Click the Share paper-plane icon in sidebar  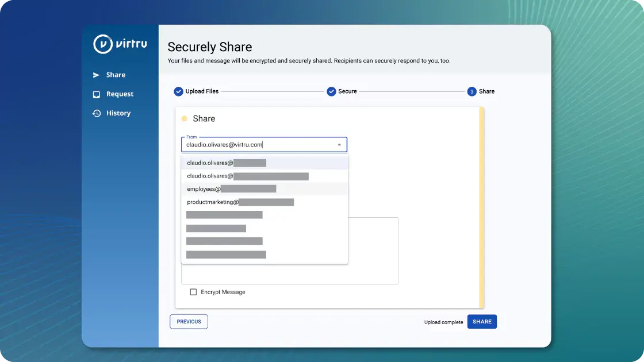point(97,75)
